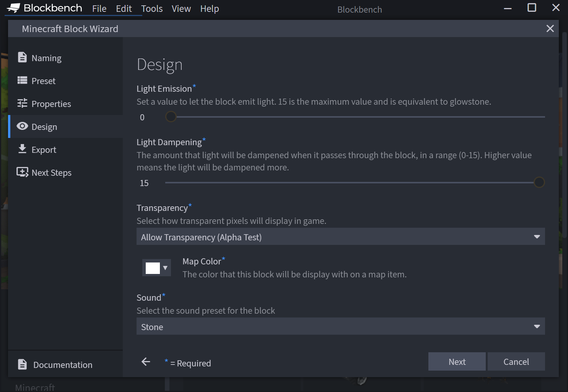Go back with the left arrow

pyautogui.click(x=146, y=362)
